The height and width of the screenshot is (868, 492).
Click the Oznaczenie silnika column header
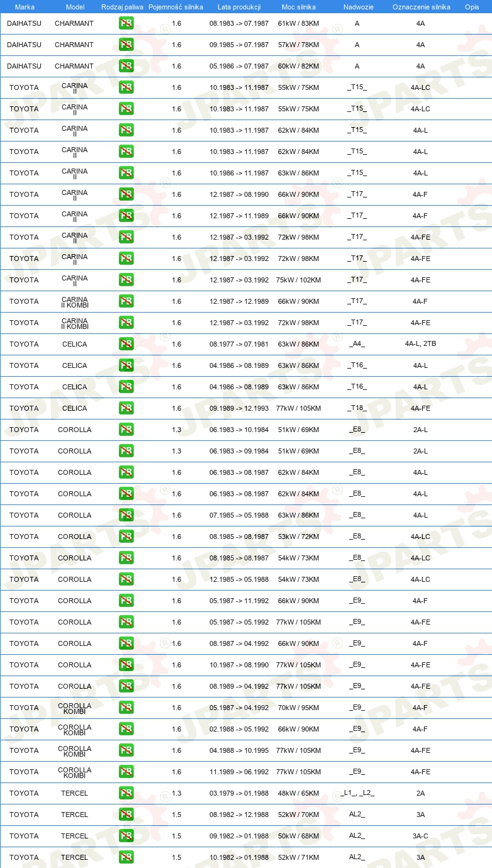[x=421, y=7]
